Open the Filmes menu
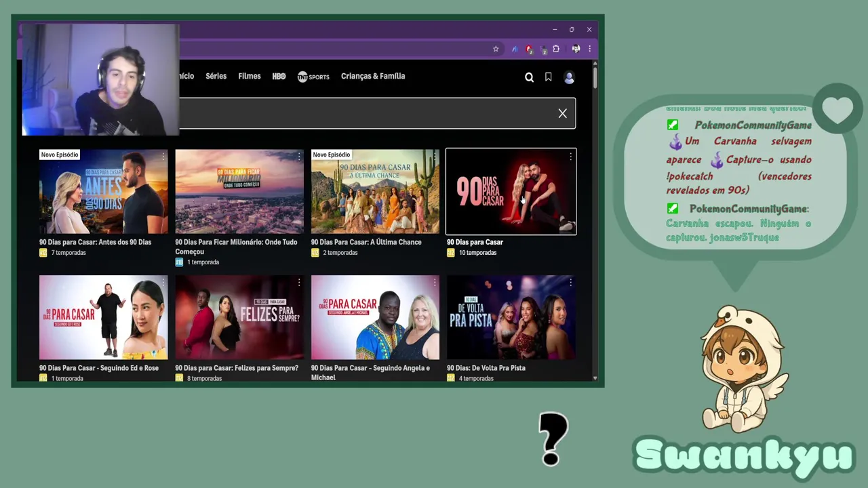Screen dimensions: 868x488 click(x=250, y=76)
